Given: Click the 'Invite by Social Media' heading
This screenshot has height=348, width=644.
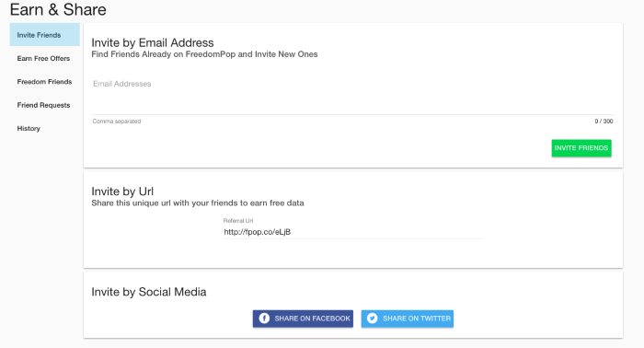Looking at the screenshot, I should [149, 292].
